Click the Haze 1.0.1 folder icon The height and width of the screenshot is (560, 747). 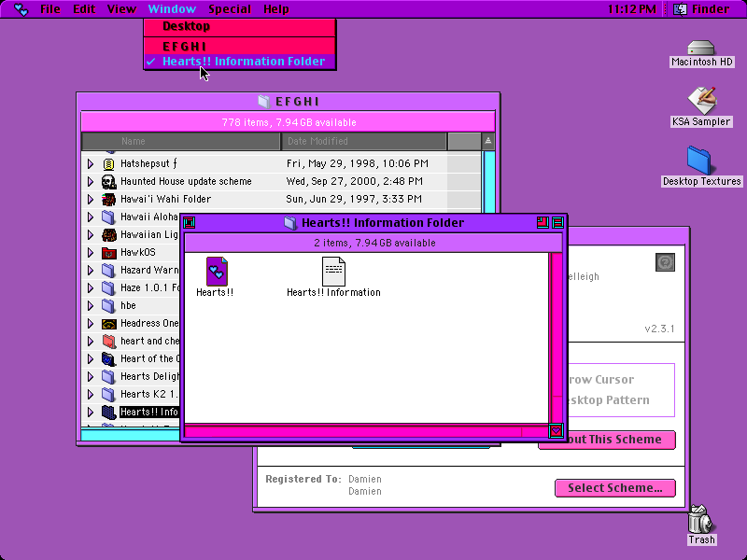[108, 288]
